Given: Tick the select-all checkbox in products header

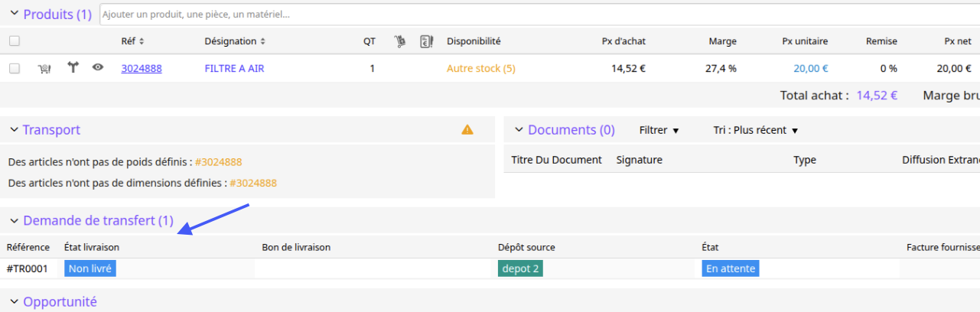Looking at the screenshot, I should (15, 41).
